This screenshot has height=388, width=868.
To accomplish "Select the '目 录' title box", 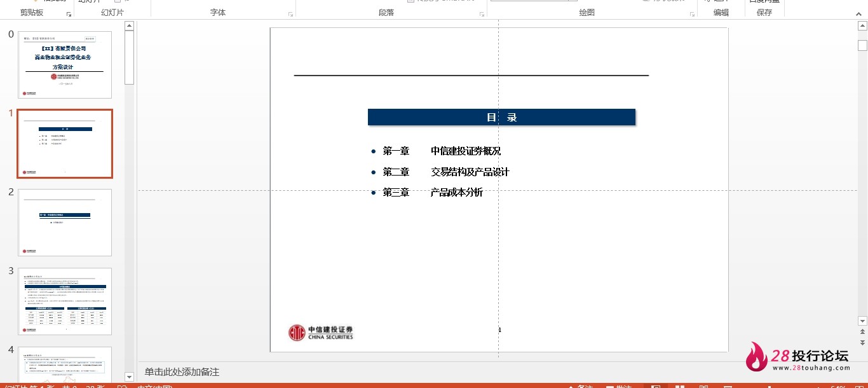I will pyautogui.click(x=501, y=117).
